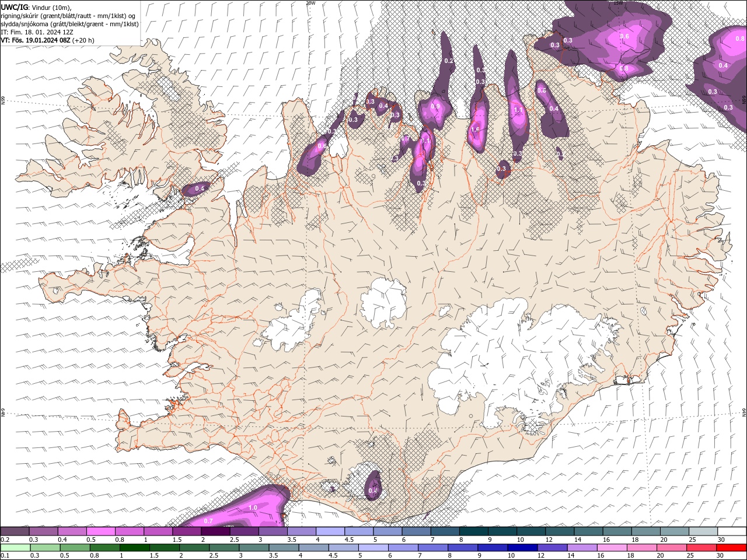Click the 'rigning/skúrir' legend description line
This screenshot has width=747, height=560.
[69, 16]
